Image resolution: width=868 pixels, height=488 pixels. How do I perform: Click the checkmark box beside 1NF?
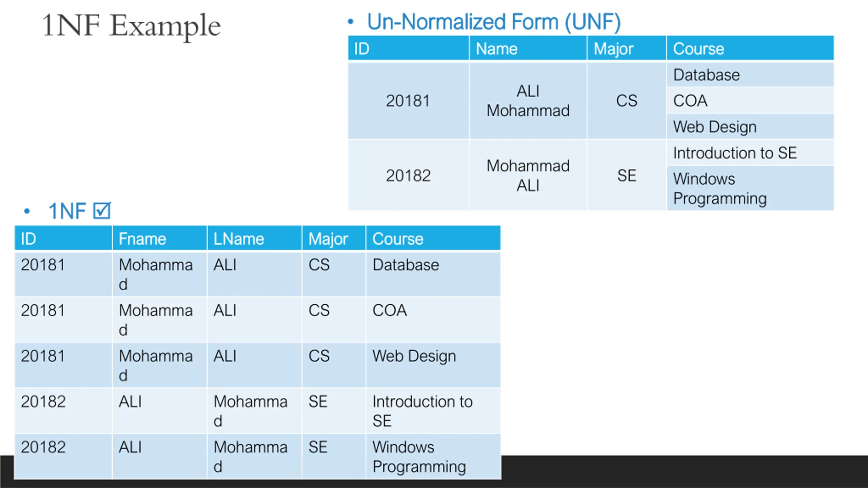click(102, 211)
